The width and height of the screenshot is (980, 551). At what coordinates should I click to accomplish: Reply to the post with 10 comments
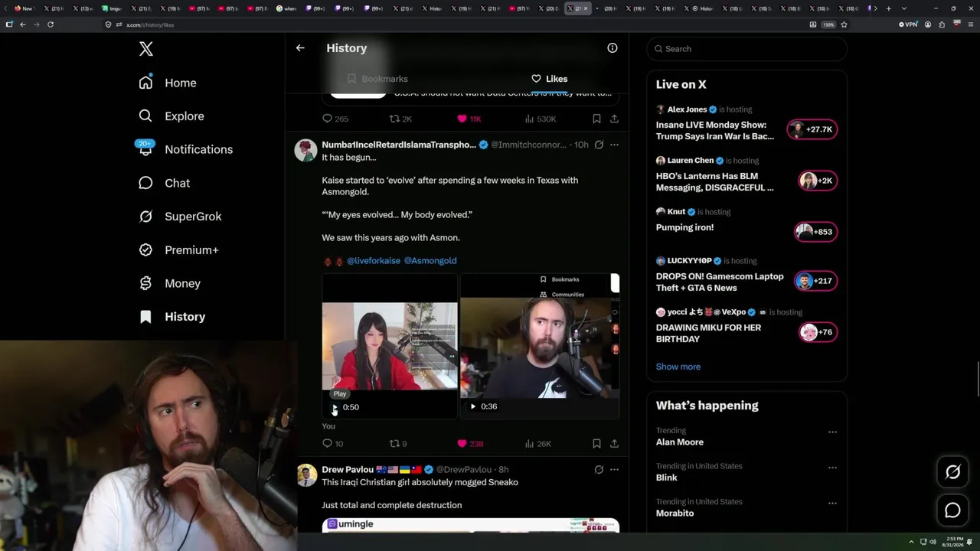(332, 444)
